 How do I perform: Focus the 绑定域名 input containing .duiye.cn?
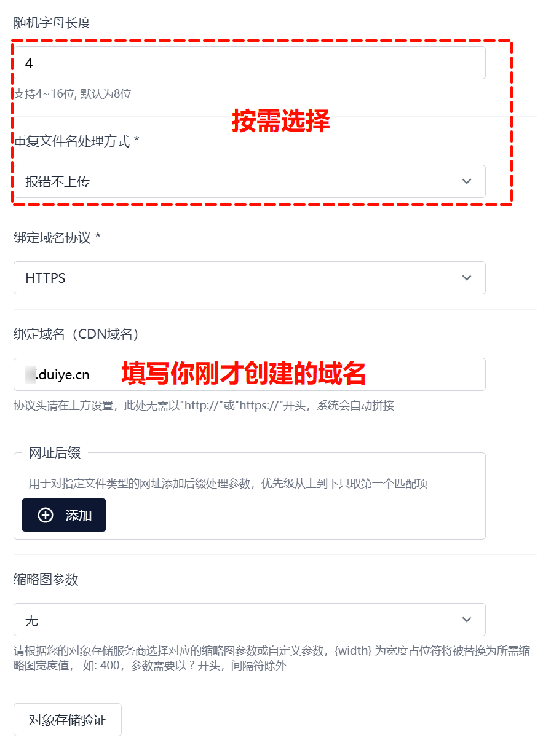click(249, 374)
